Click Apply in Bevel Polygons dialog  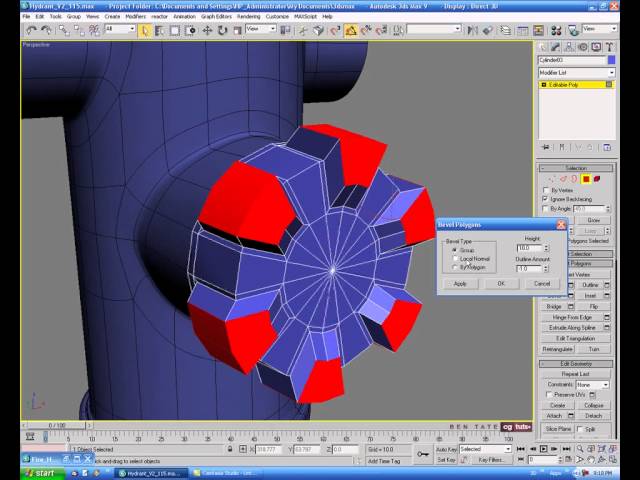(x=460, y=283)
